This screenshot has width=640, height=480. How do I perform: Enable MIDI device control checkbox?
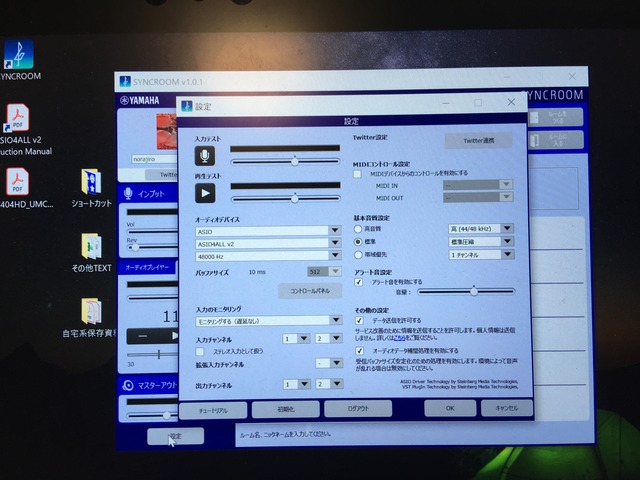pyautogui.click(x=358, y=173)
